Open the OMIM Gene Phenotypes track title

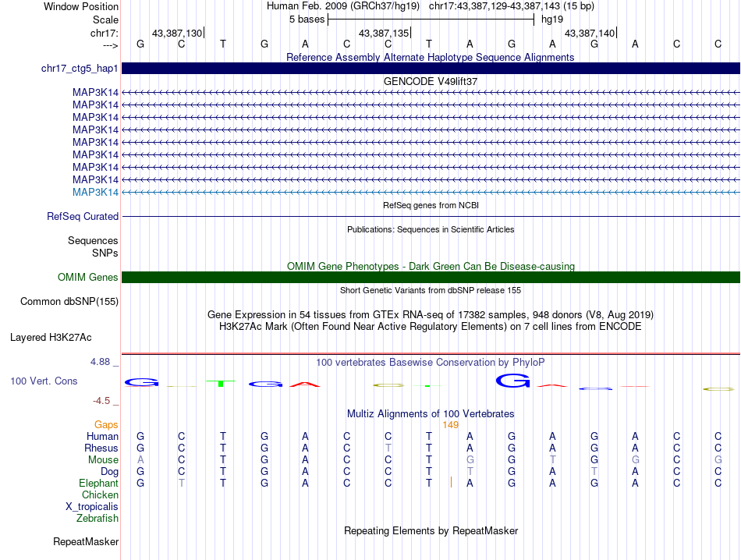[x=431, y=266]
